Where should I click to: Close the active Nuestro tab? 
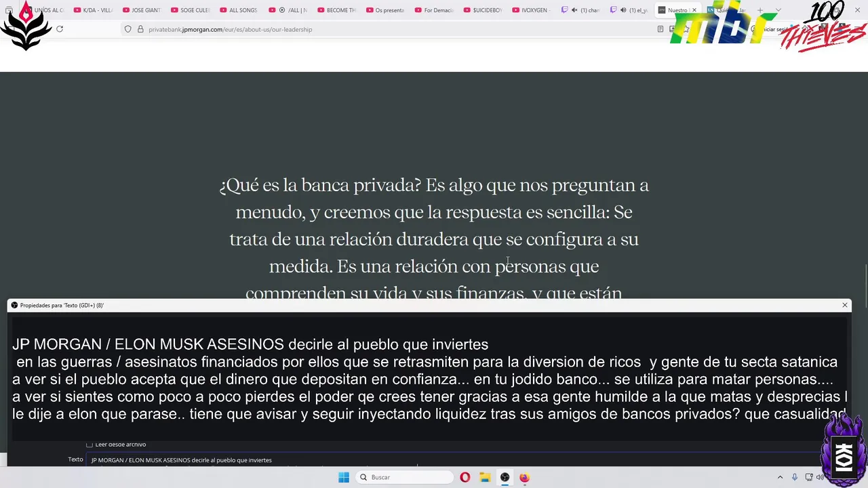(x=694, y=10)
